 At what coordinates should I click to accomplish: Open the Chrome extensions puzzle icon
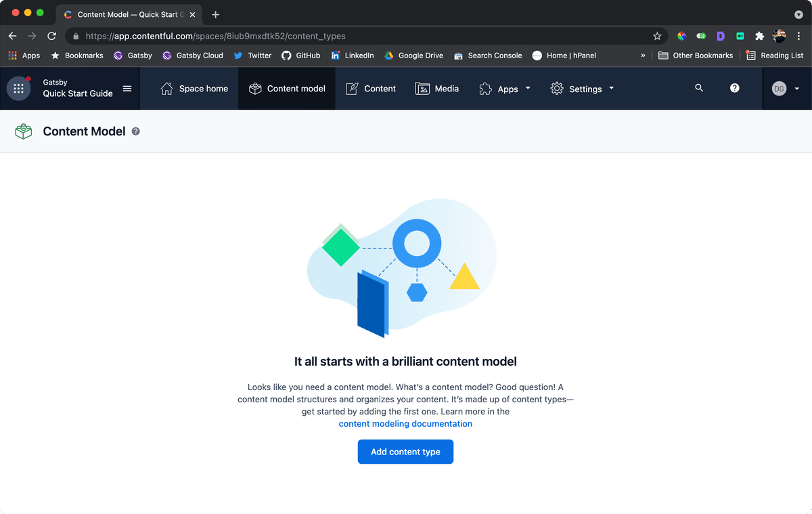[760, 36]
